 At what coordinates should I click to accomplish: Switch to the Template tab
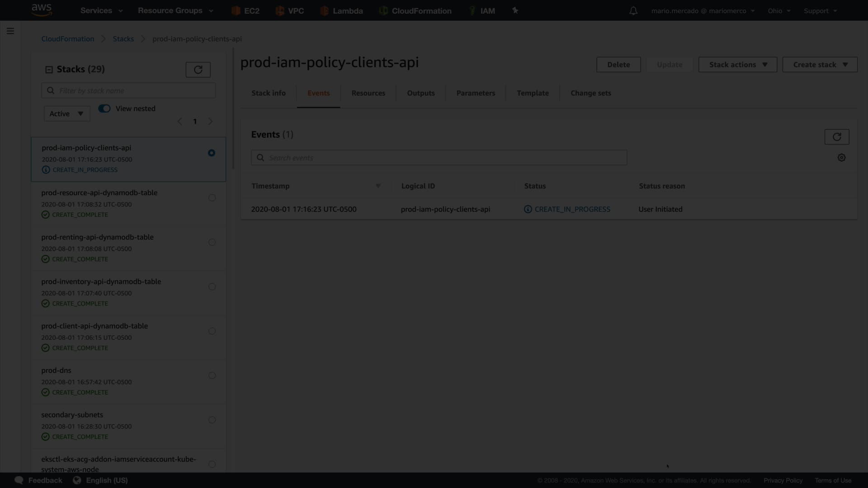coord(533,93)
